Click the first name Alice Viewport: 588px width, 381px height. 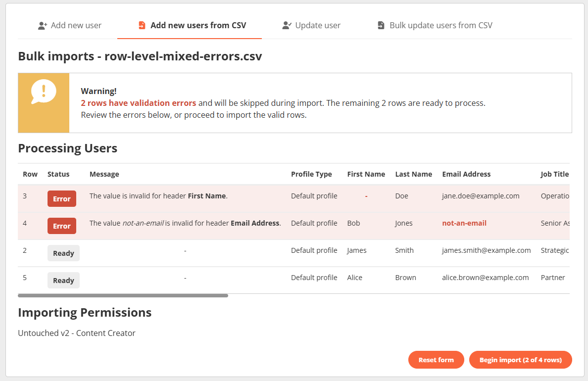(355, 278)
